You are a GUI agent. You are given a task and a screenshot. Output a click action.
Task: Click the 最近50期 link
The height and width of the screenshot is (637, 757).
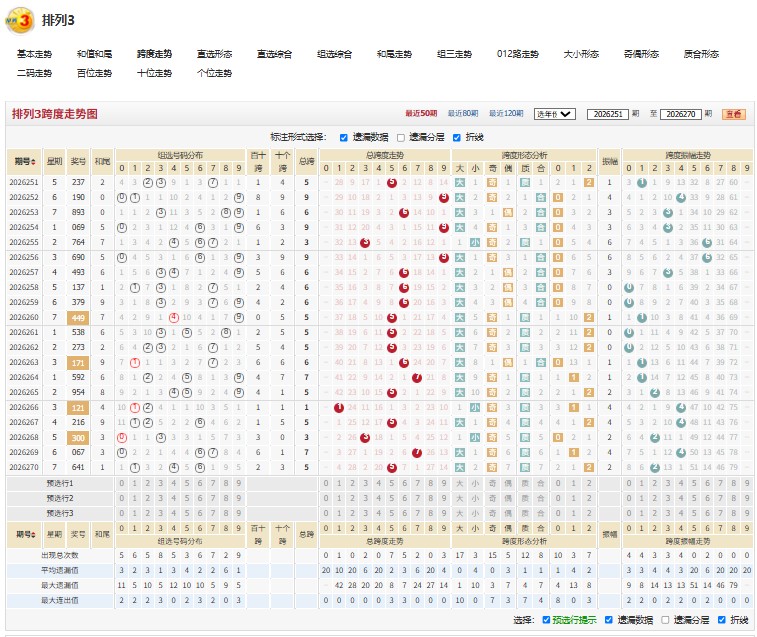click(x=421, y=113)
